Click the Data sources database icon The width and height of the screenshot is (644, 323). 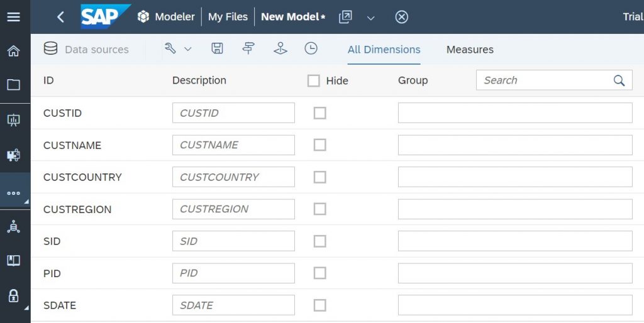[50, 48]
